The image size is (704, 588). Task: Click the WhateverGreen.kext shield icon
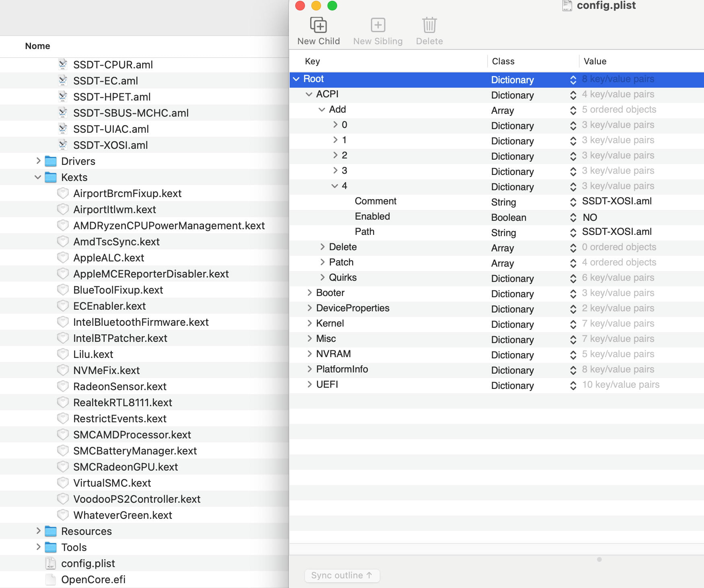(63, 515)
